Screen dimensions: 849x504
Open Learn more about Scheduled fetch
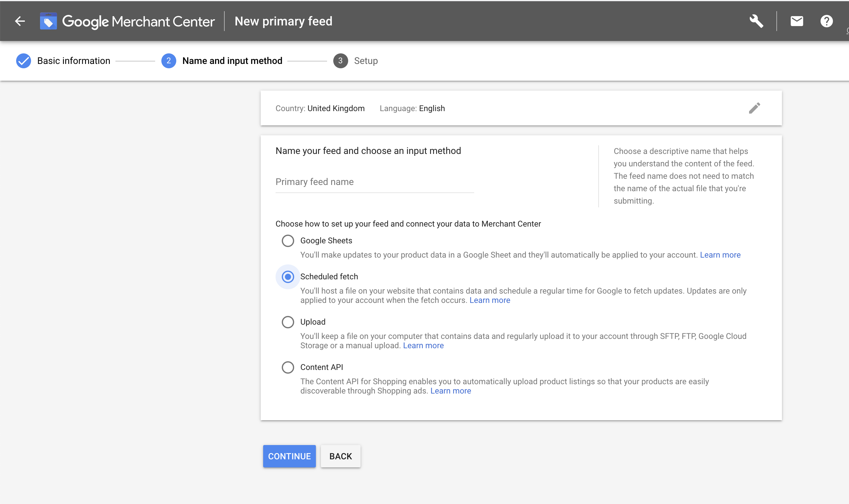click(x=490, y=300)
